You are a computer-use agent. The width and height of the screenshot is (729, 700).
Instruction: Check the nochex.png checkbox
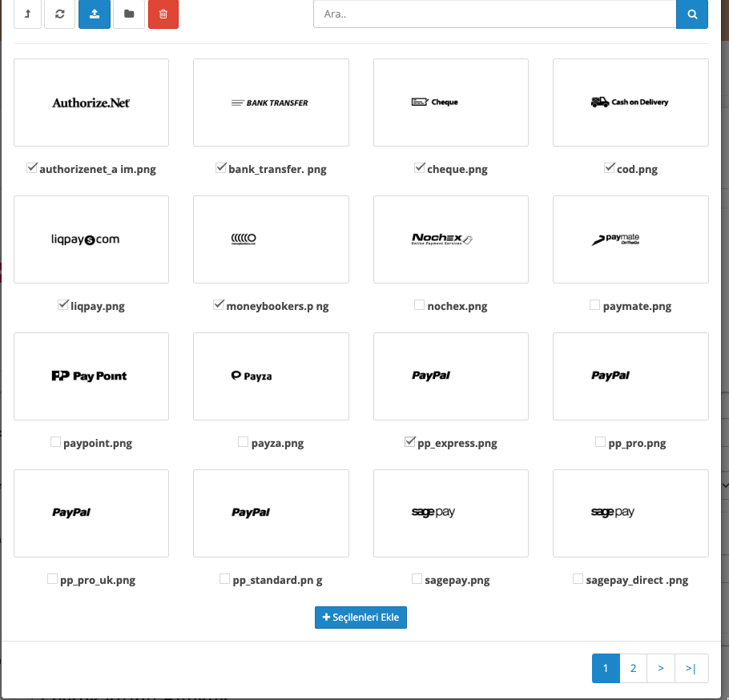point(419,304)
